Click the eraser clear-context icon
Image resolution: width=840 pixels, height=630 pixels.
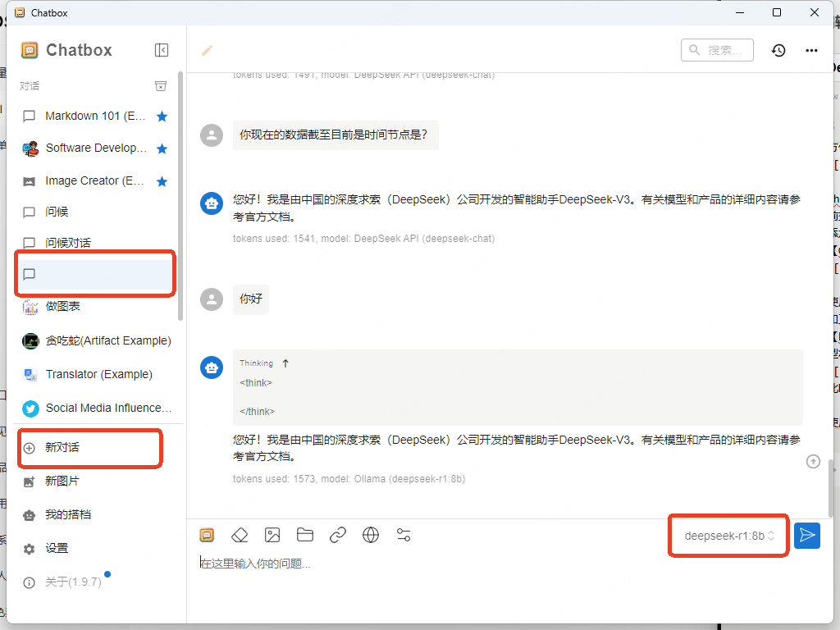coord(240,535)
